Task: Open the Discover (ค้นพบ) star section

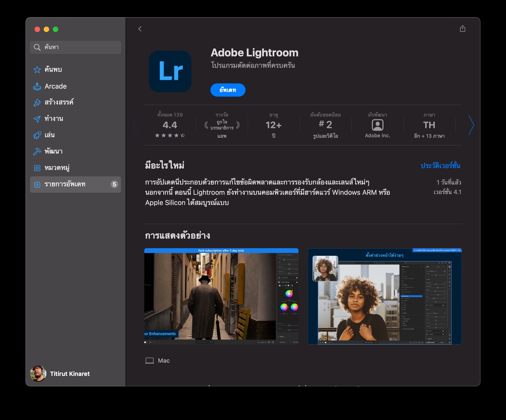Action: (x=53, y=70)
